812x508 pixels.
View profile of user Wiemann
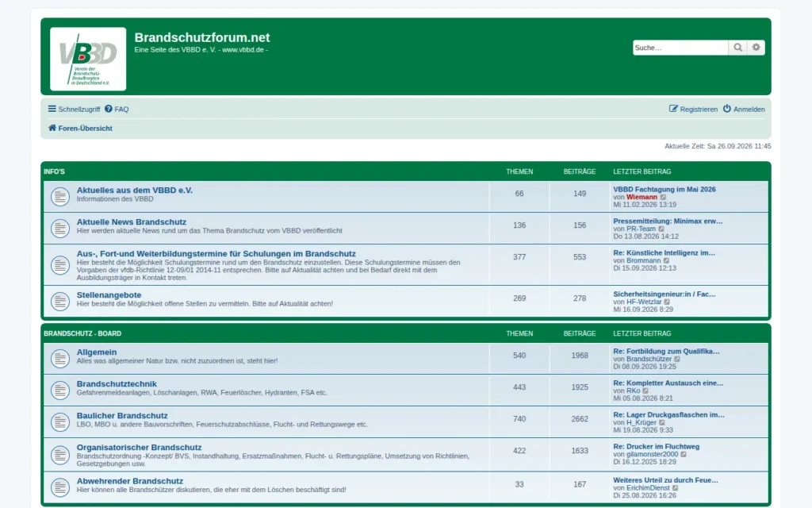(x=642, y=198)
